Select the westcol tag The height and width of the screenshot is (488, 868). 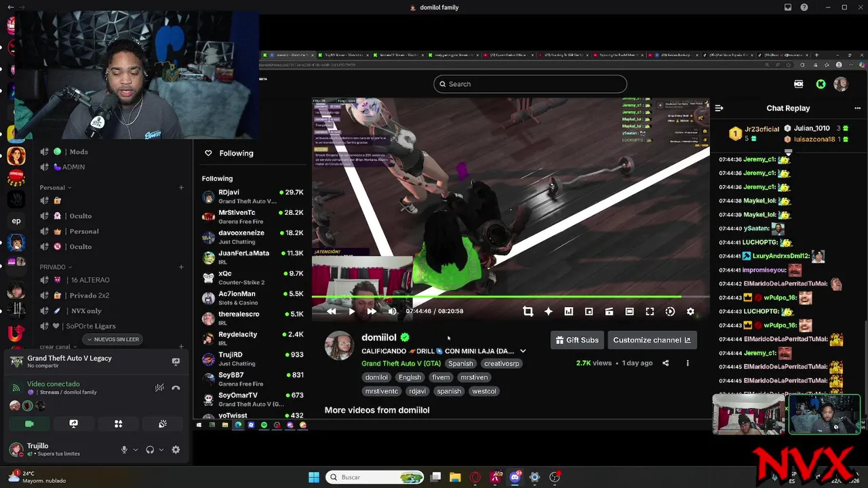[484, 391]
